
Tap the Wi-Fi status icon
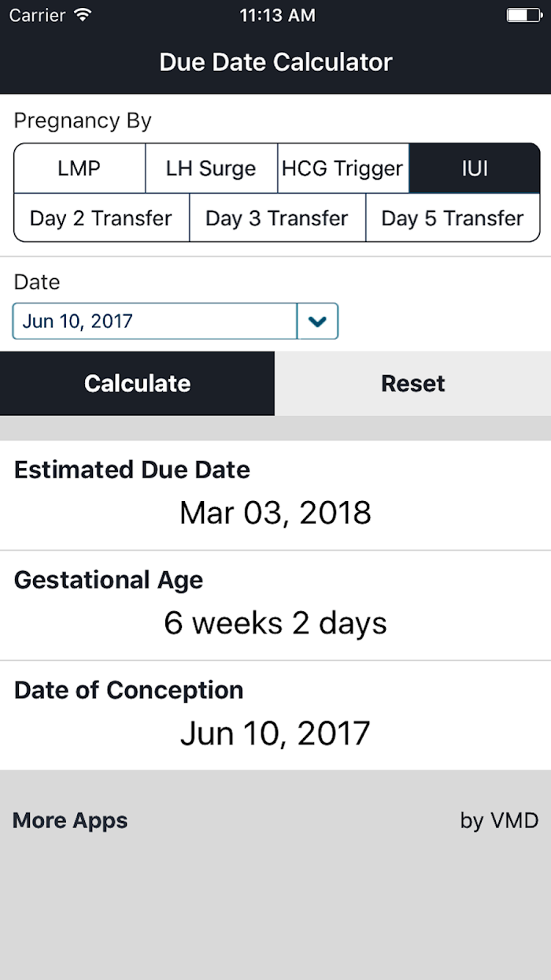(x=82, y=15)
